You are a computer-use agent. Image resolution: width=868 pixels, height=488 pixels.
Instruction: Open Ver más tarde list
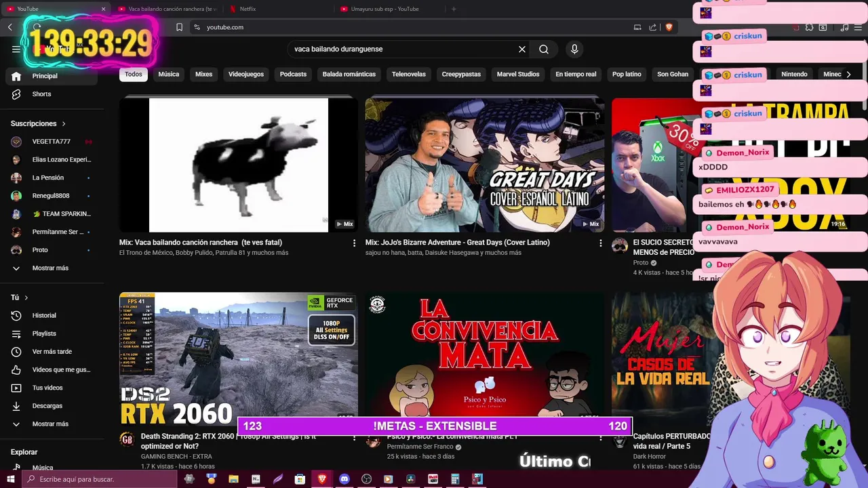(52, 352)
